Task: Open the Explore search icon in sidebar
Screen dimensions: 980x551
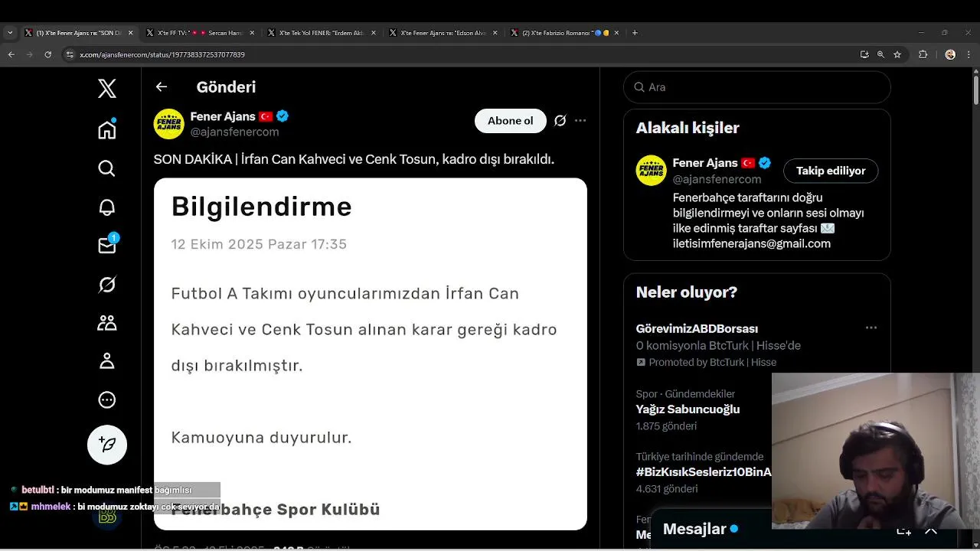Action: (x=107, y=168)
